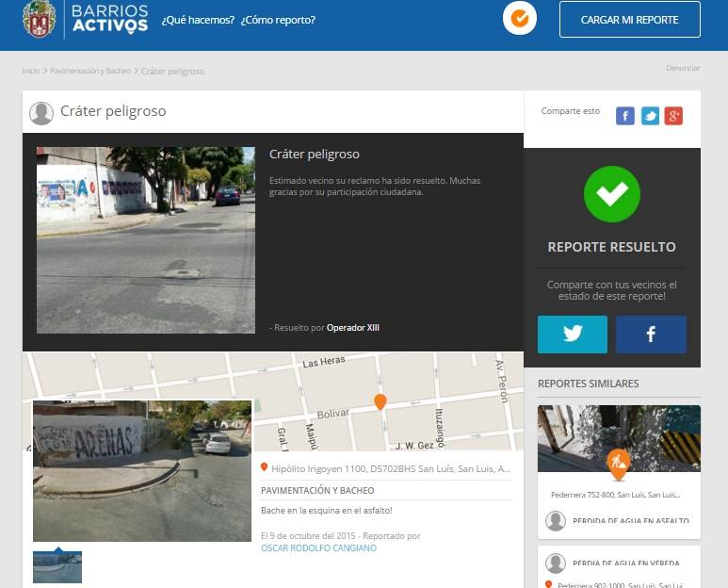Open the resolved street photo
Screen dimensions: 728x588
point(146,240)
